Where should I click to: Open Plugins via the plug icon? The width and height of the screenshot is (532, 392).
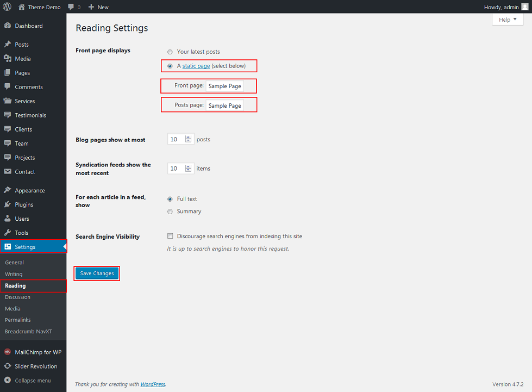coord(8,205)
